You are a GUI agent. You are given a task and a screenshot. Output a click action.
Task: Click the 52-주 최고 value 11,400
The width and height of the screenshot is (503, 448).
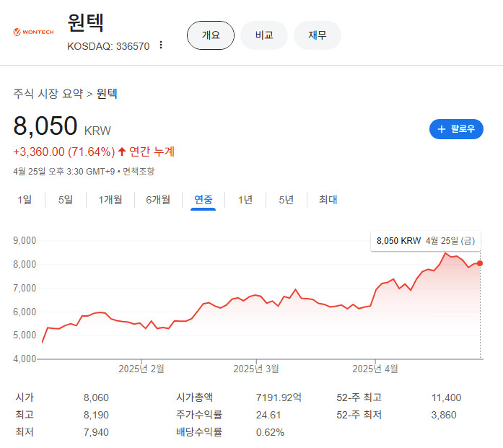tap(446, 398)
